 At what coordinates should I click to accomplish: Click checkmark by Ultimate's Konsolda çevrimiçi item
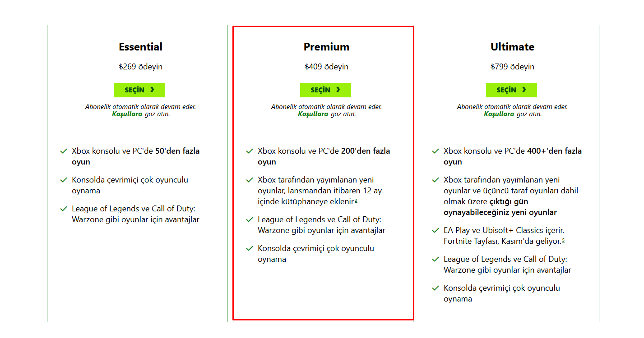436,288
